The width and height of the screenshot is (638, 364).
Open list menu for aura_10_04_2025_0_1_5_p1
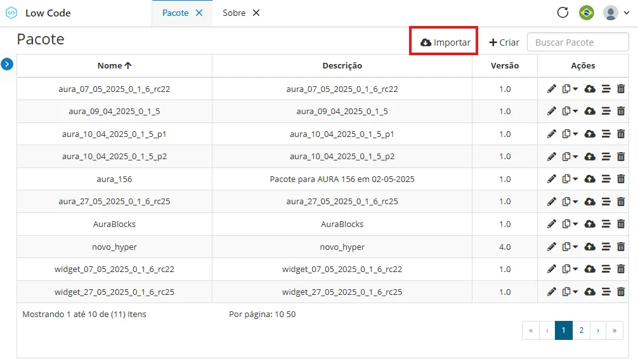pyautogui.click(x=606, y=134)
